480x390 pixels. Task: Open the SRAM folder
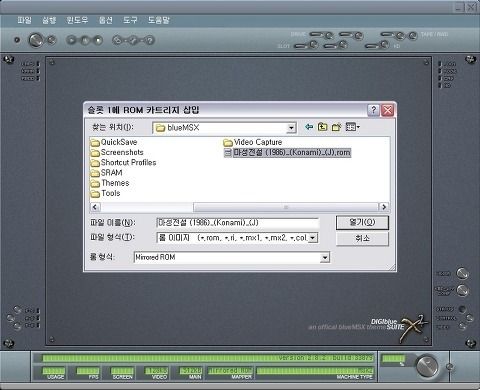point(107,173)
